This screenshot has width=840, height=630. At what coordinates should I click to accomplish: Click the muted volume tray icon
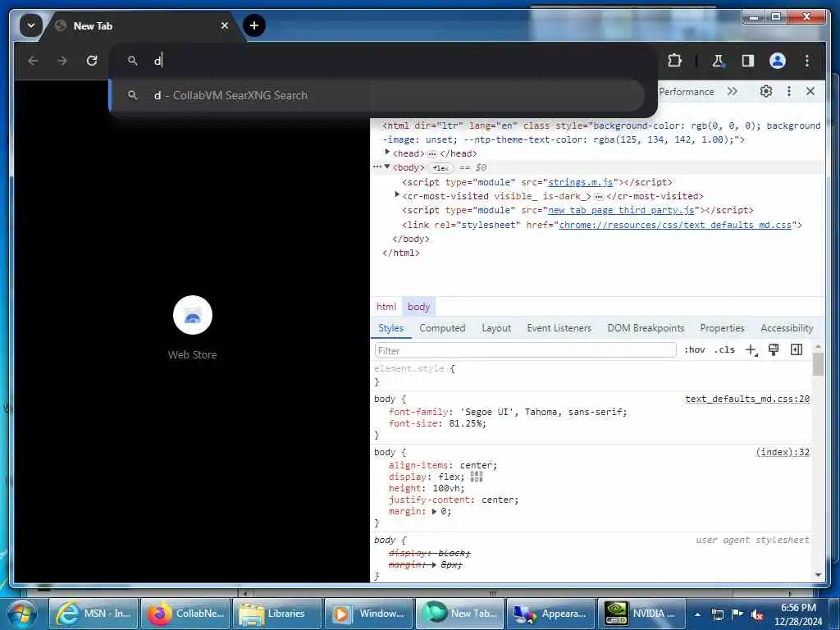click(757, 614)
